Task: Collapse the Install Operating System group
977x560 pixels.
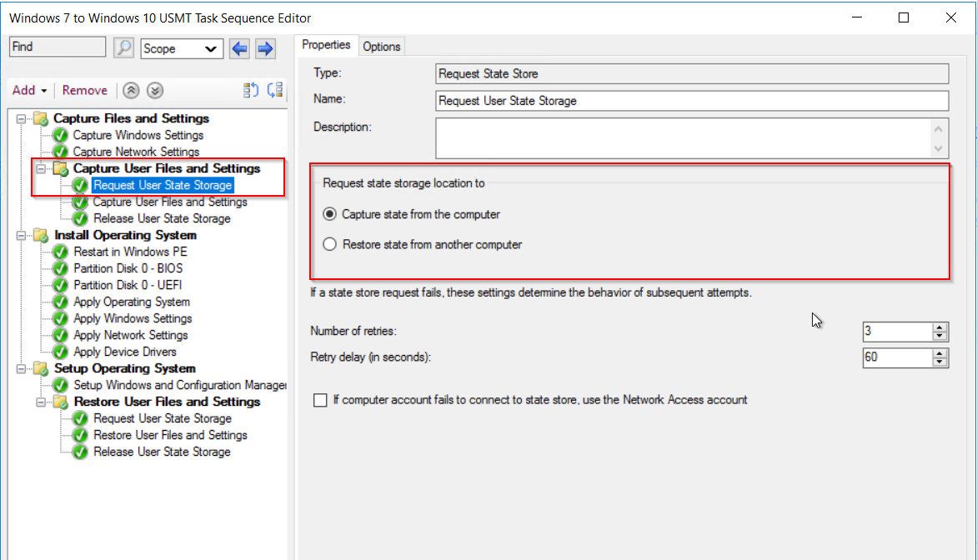Action: (x=21, y=236)
